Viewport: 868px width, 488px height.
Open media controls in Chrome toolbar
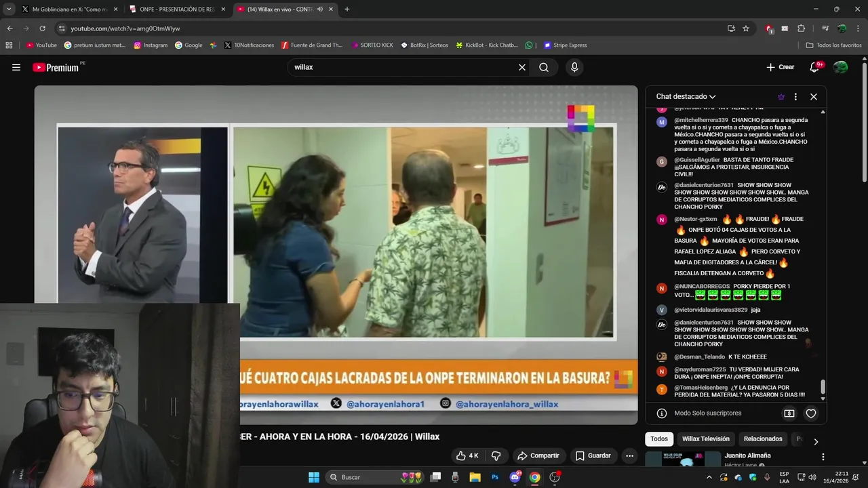[825, 28]
